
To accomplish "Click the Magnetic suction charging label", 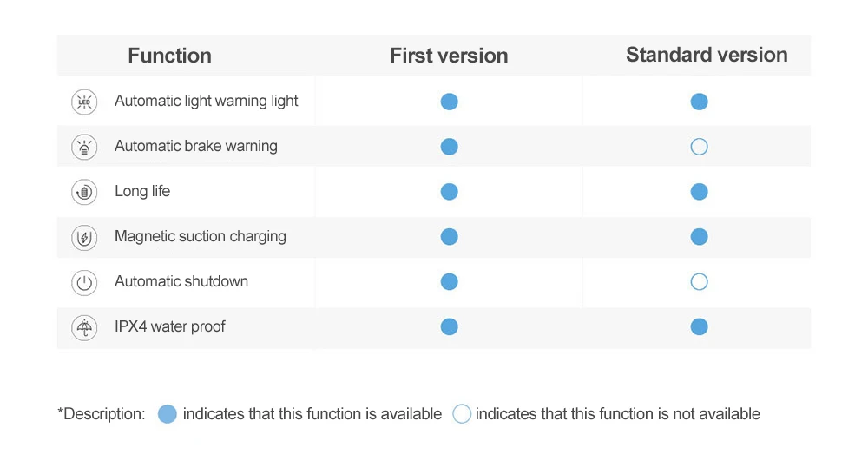I will (201, 236).
